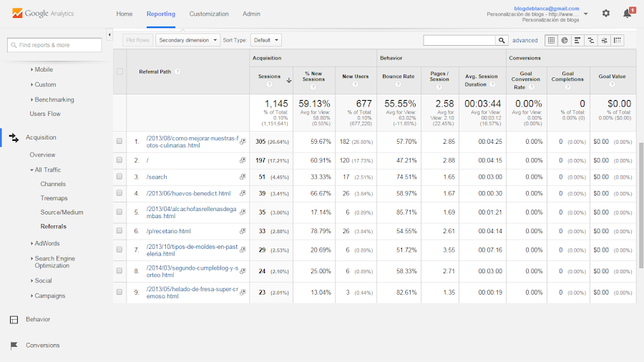Switch to Performance bar view

577,40
